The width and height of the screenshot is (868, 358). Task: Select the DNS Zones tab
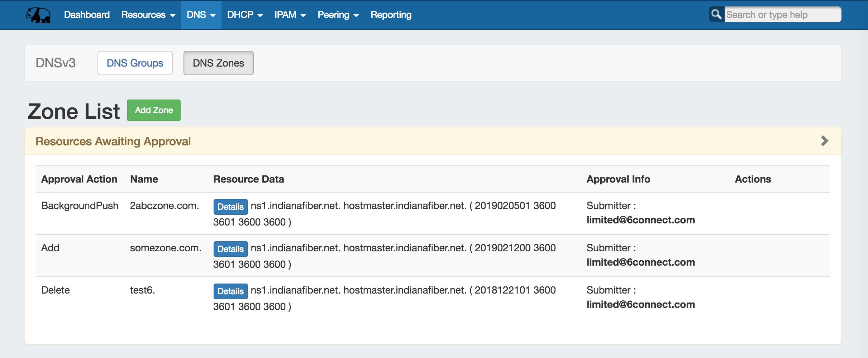click(218, 63)
